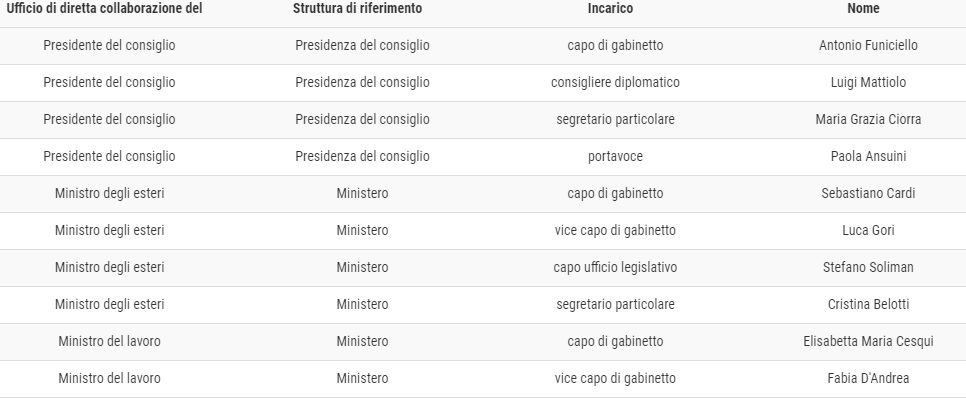The image size is (966, 398).
Task: Click the Paola Ansuini name cell
Action: [x=868, y=156]
